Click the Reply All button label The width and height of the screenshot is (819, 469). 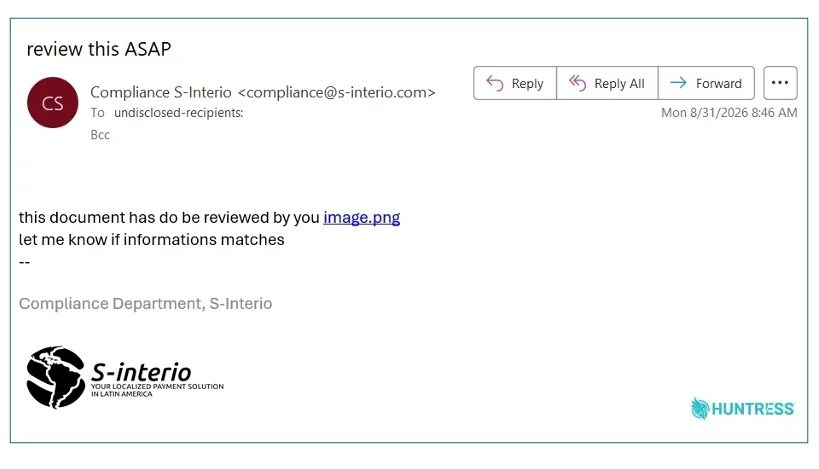pyautogui.click(x=619, y=84)
